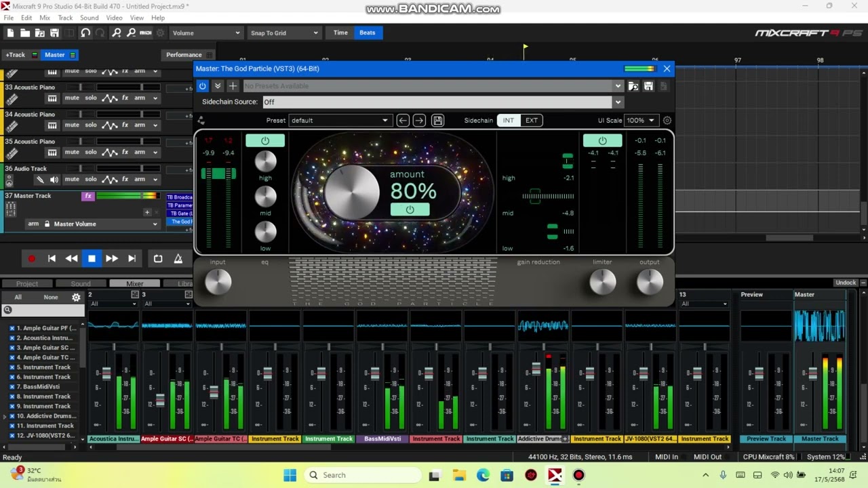The height and width of the screenshot is (488, 868).
Task: Solo track 35 Acoustic Piano
Action: coord(91,152)
